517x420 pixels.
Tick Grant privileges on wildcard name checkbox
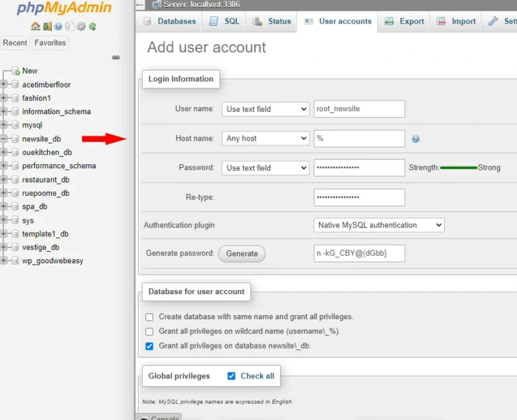tap(149, 332)
